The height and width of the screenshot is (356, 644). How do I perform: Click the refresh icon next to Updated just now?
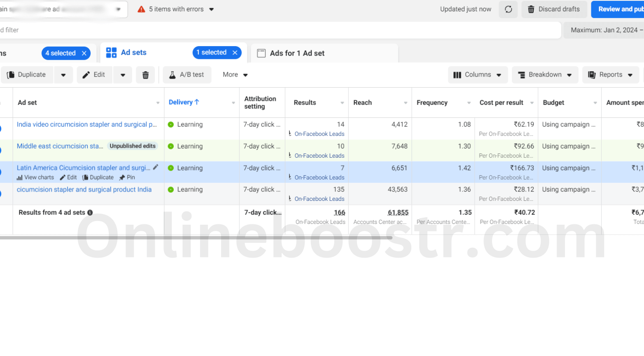point(508,9)
